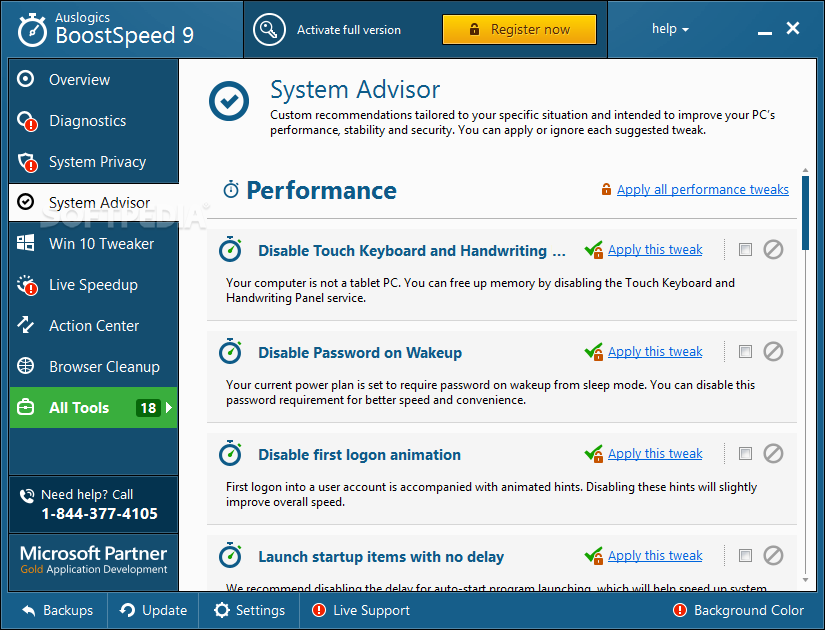Open Live Support from the bottom bar
825x630 pixels.
[x=361, y=611]
